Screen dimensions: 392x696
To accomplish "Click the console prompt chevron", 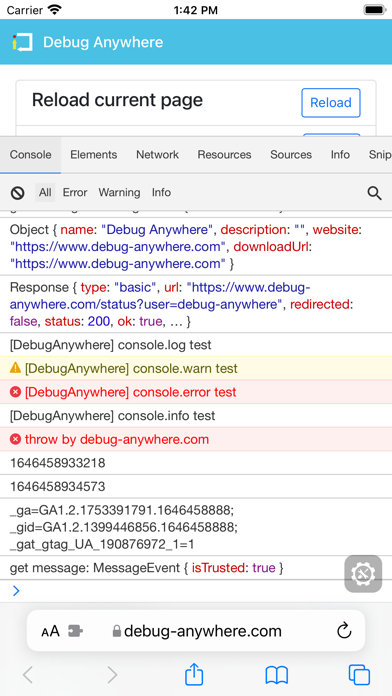I will click(16, 591).
